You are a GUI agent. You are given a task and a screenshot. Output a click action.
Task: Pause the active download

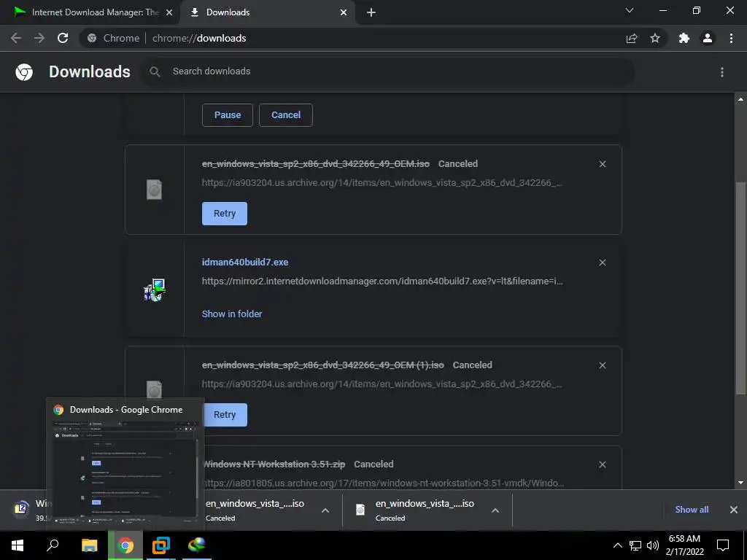pos(228,114)
